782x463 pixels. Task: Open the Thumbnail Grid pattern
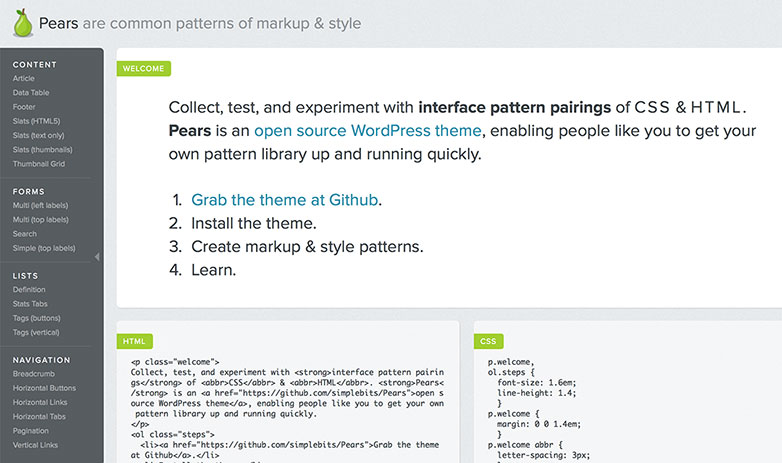39,164
